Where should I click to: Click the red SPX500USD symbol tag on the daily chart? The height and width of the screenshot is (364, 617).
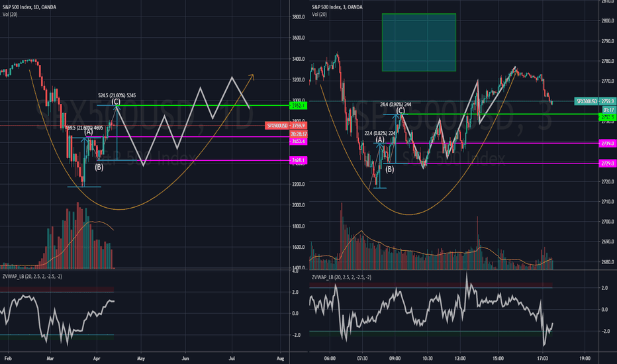pyautogui.click(x=277, y=126)
